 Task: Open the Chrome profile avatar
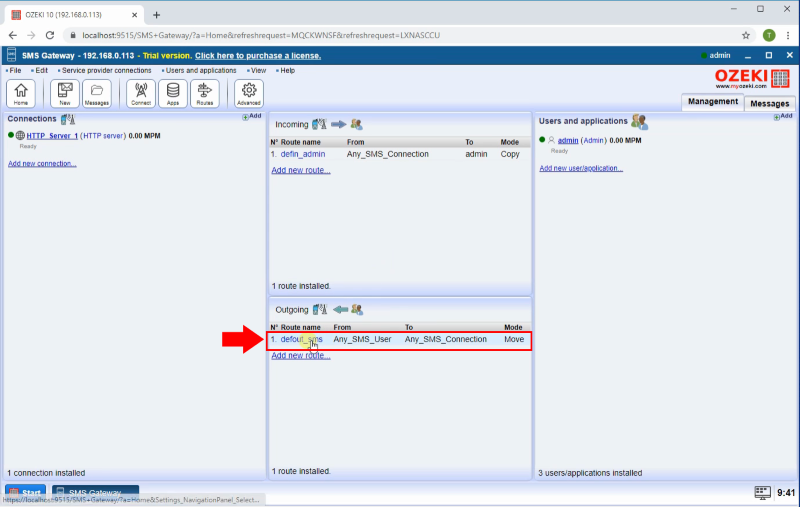769,35
